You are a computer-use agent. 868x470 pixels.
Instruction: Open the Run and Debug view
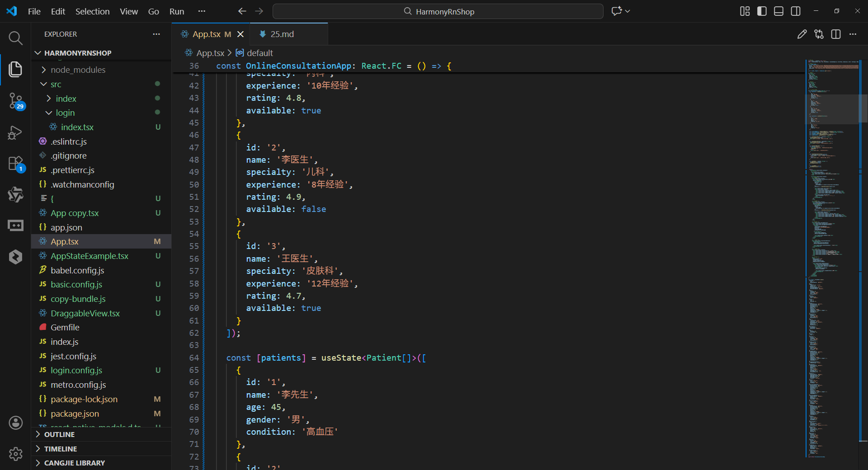click(15, 132)
